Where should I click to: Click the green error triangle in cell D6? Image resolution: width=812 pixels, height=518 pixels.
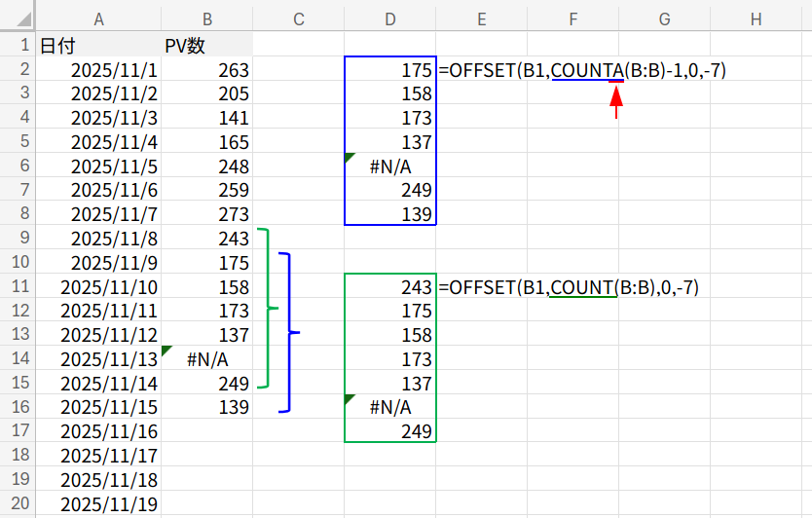[x=350, y=158]
